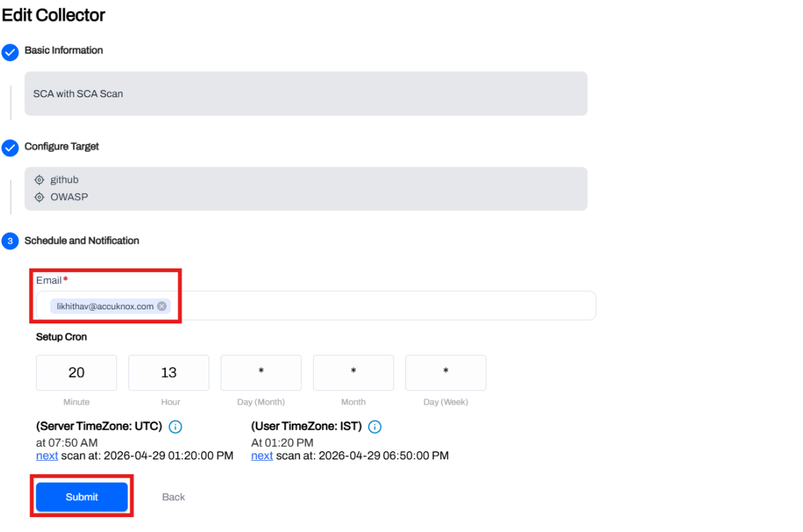Open the 'next' link under User TimeZone
803x532 pixels.
point(262,457)
